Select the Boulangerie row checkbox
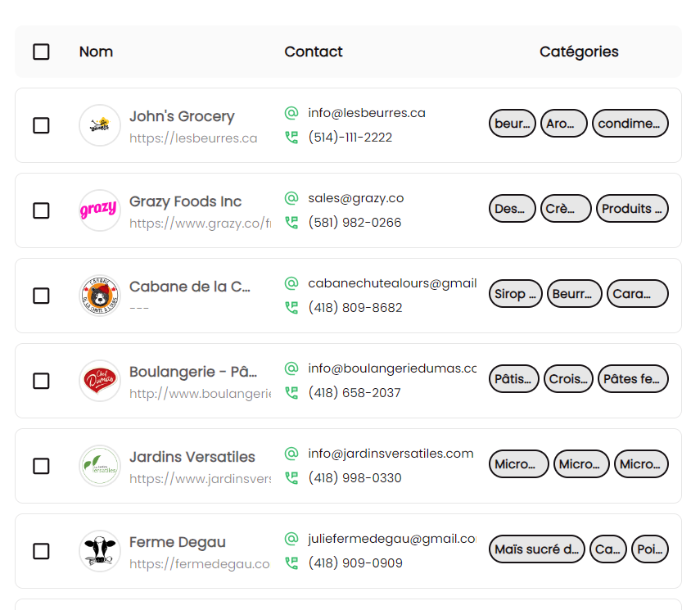The height and width of the screenshot is (610, 700). point(41,381)
